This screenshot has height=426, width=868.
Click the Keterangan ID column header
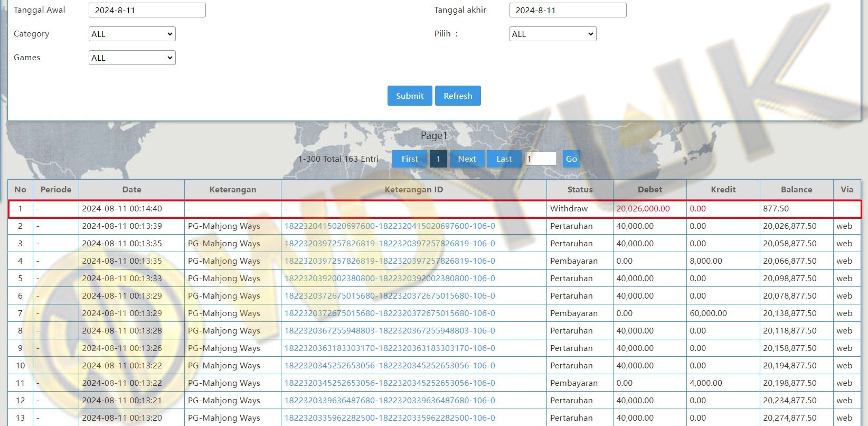coord(414,189)
